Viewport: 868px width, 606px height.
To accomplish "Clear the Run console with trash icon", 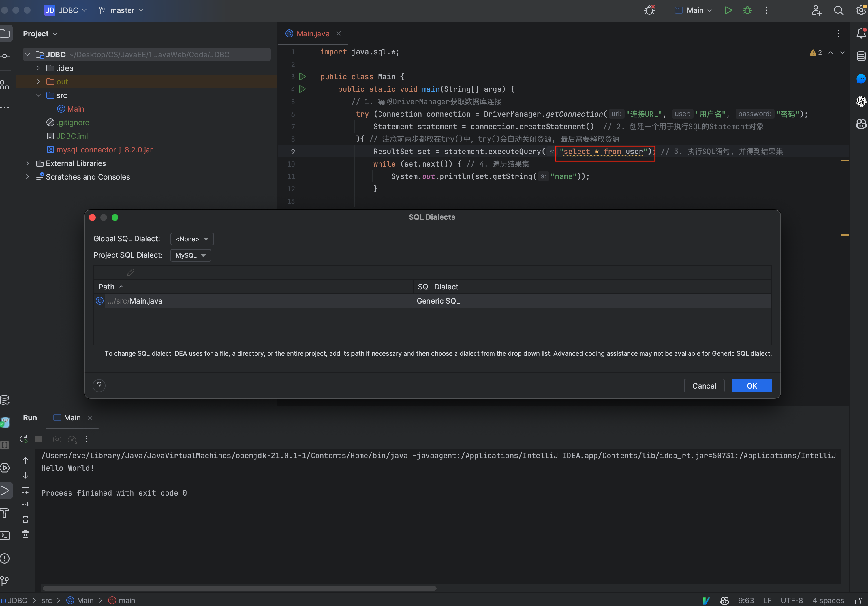I will coord(26,534).
